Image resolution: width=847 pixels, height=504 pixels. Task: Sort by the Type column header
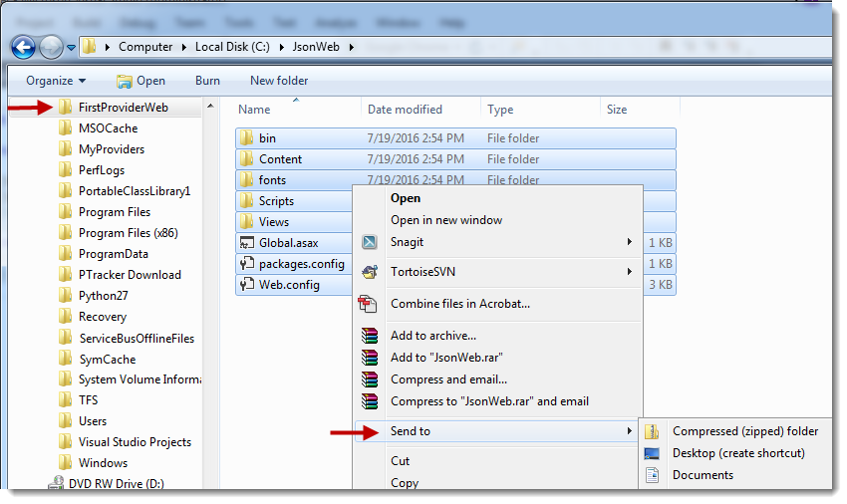tap(500, 111)
